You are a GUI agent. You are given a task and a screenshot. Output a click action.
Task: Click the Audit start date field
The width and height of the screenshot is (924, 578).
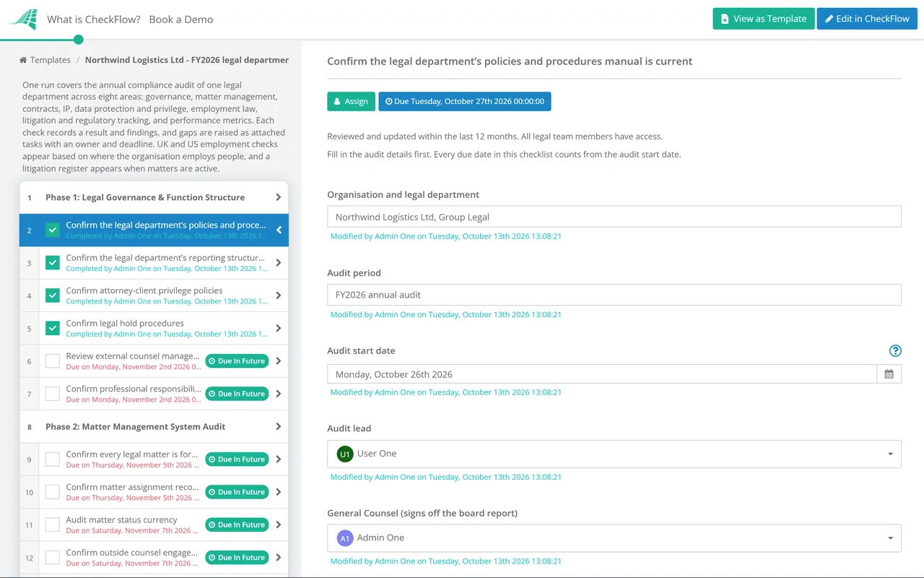[x=601, y=374]
